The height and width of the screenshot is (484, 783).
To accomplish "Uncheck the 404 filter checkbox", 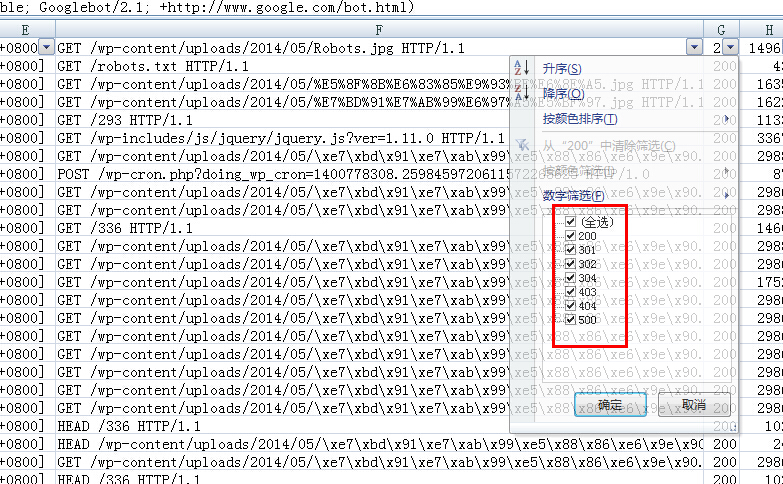I will click(570, 306).
